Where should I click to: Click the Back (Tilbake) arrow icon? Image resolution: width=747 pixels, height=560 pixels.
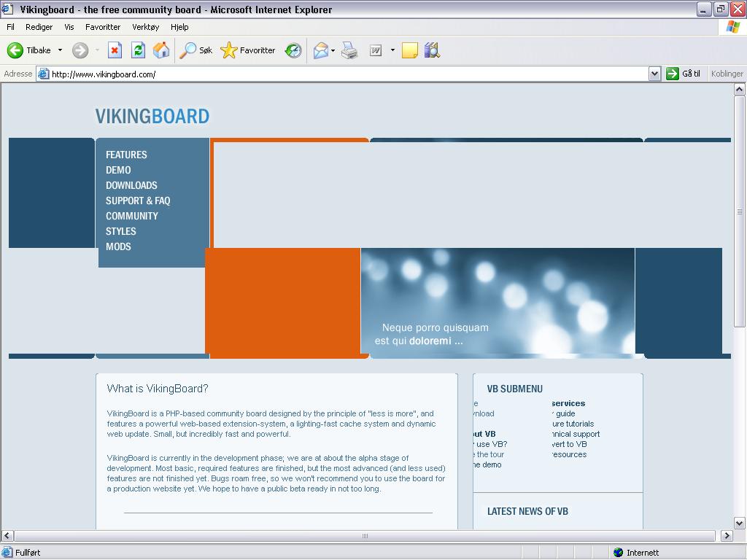click(x=15, y=50)
